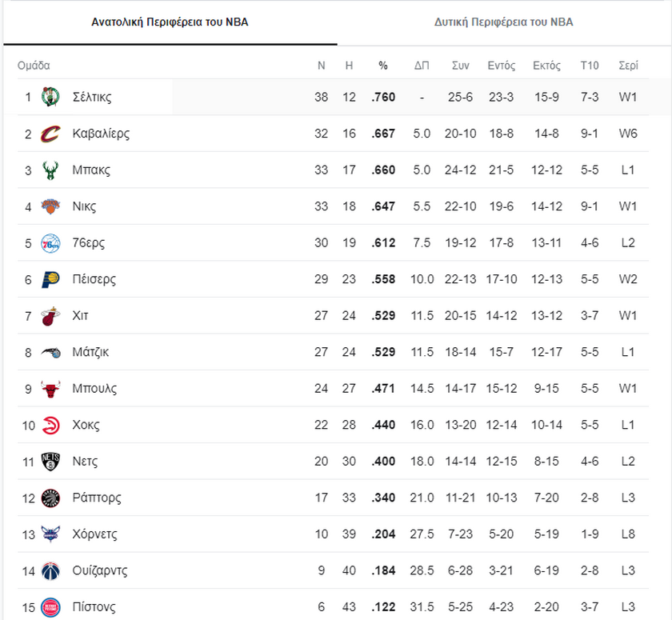Open the Σέλτικς team name link
The image size is (672, 620).
click(x=92, y=97)
